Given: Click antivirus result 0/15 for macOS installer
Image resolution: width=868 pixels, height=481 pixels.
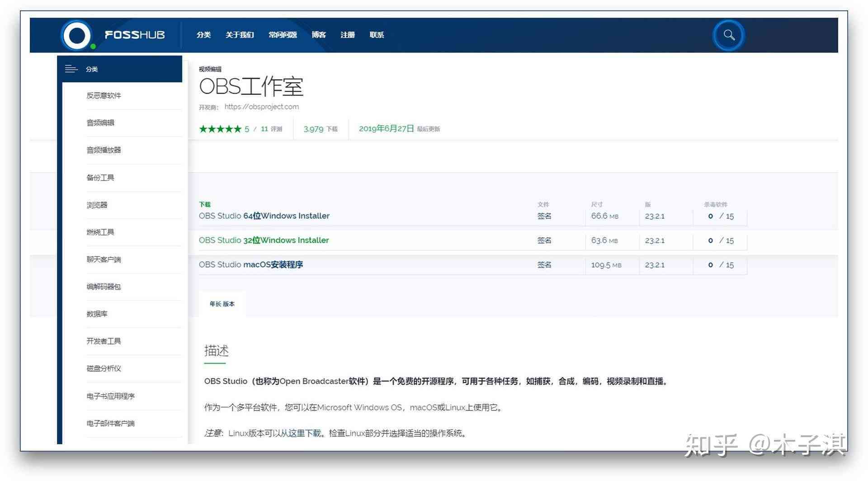Looking at the screenshot, I should [x=721, y=265].
